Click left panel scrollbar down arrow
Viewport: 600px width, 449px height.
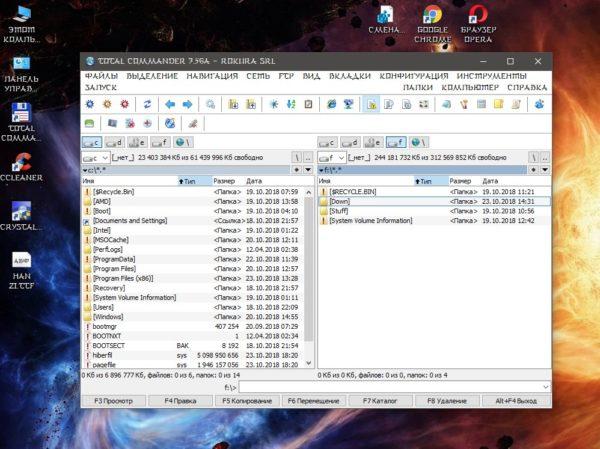pyautogui.click(x=309, y=363)
